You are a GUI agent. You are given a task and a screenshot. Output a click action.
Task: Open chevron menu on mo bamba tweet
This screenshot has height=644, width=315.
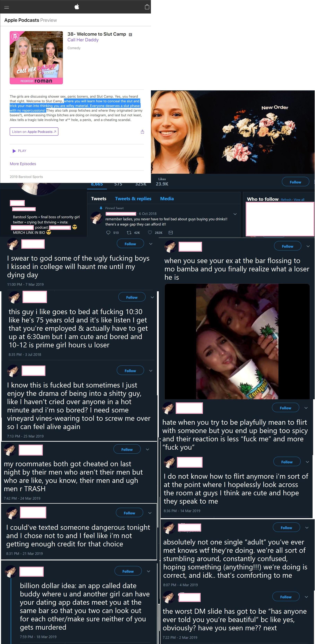(308, 246)
